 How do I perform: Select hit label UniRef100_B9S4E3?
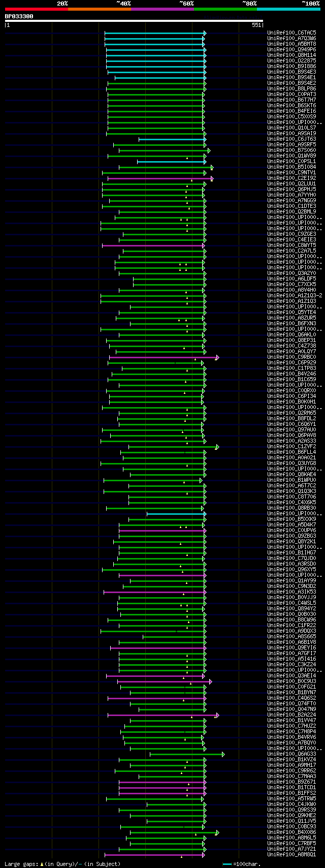coord(291,72)
